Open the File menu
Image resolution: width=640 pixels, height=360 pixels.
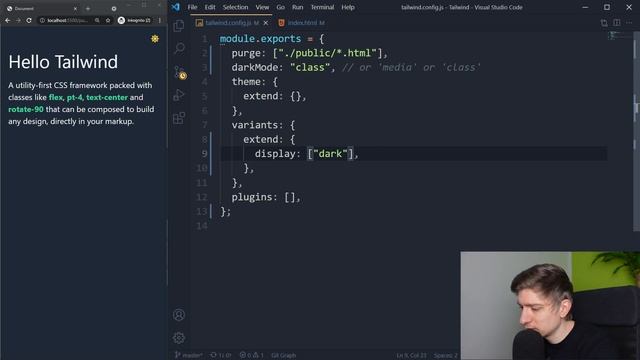click(x=192, y=7)
